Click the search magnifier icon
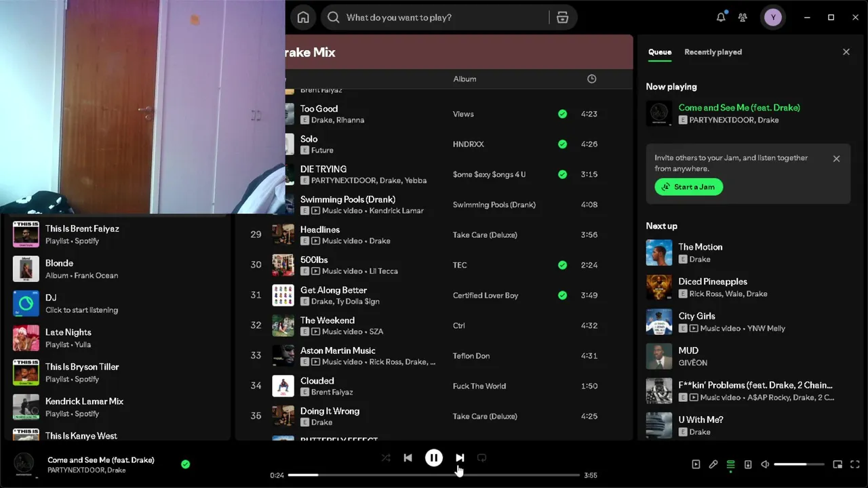Screen dimensions: 868x488 coord(334,18)
